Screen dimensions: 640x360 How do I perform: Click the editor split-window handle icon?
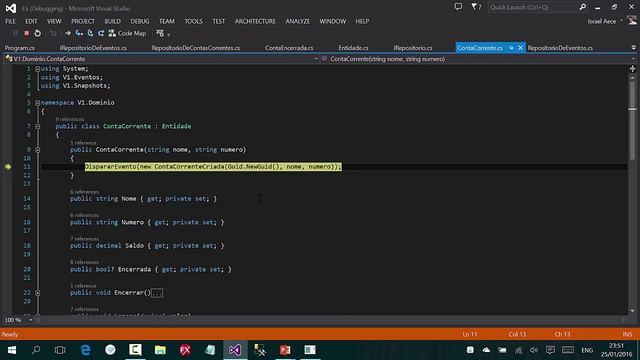click(633, 69)
